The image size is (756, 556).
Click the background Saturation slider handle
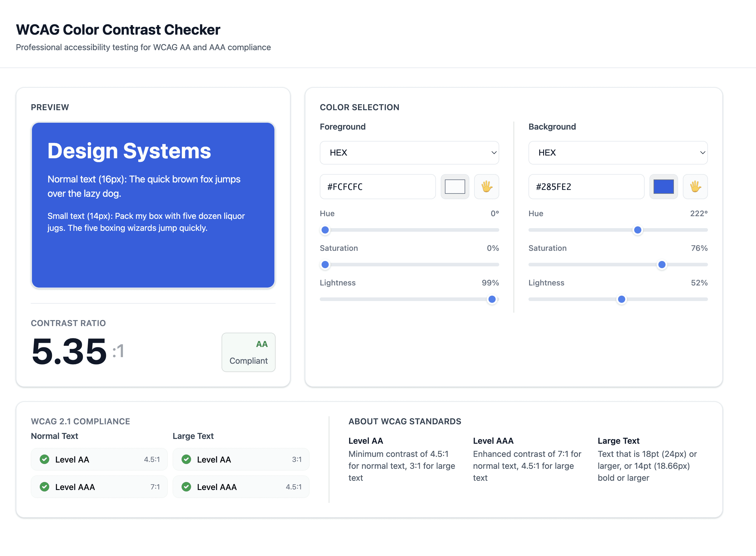[x=661, y=265]
